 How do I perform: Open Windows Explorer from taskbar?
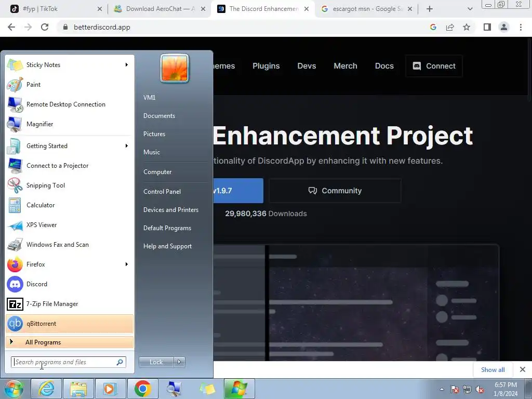coord(78,389)
